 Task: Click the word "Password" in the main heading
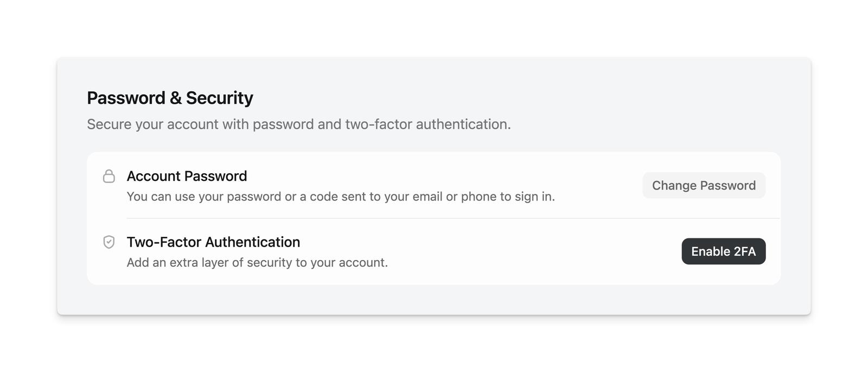click(126, 98)
